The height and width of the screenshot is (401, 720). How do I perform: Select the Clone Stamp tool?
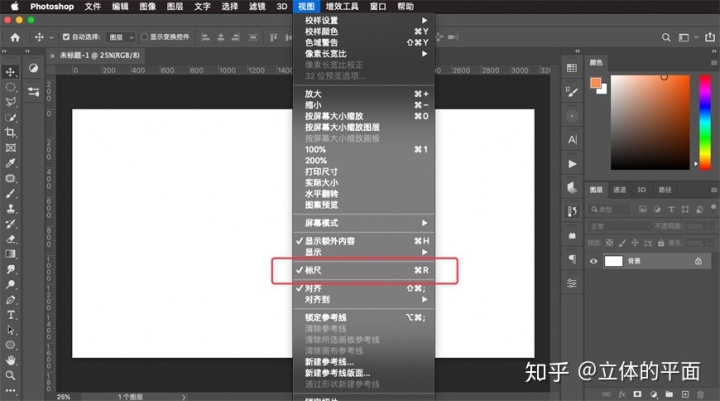[10, 209]
